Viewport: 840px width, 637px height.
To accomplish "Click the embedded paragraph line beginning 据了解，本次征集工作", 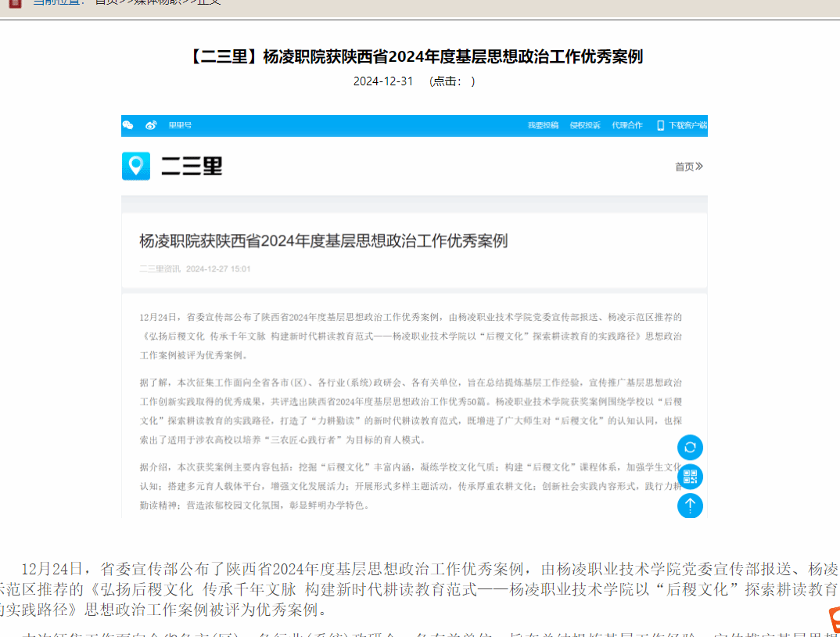I will 411,383.
